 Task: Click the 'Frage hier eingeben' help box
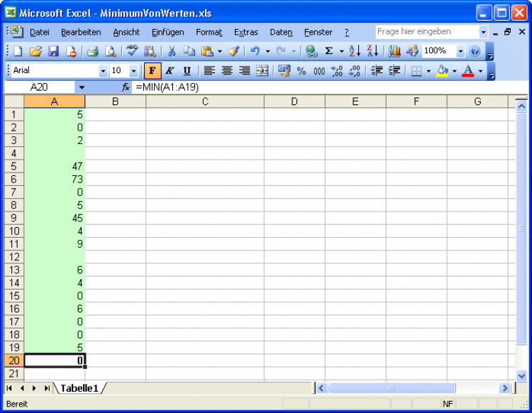427,32
